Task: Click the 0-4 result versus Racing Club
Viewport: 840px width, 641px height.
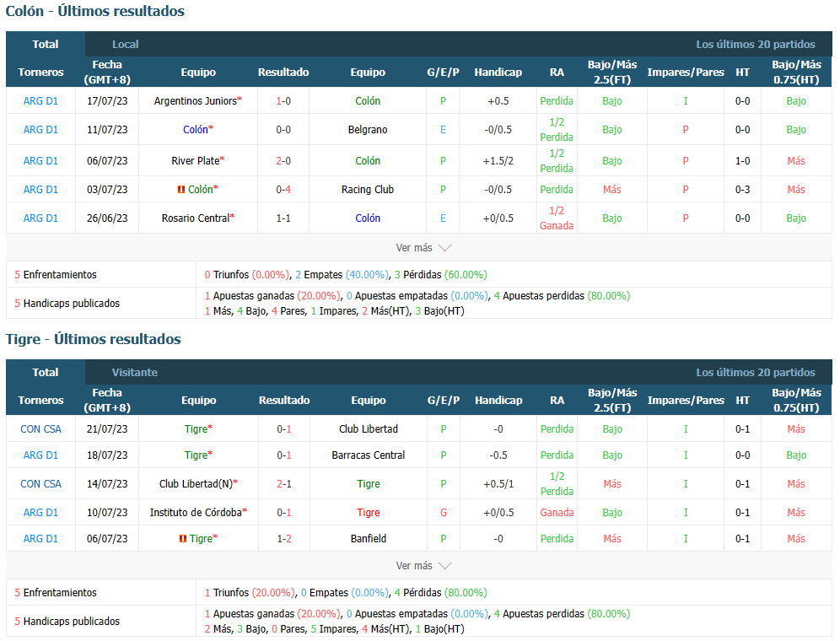Action: pos(283,190)
